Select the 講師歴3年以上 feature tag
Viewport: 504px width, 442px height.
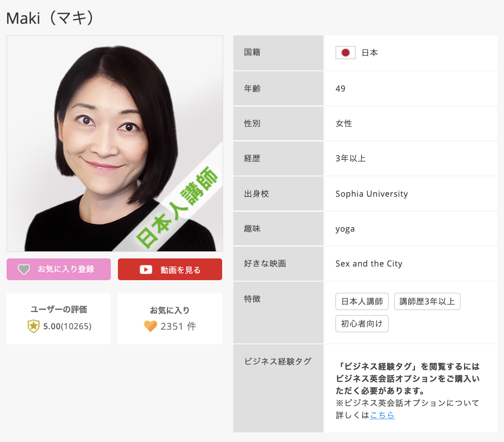pyautogui.click(x=427, y=302)
